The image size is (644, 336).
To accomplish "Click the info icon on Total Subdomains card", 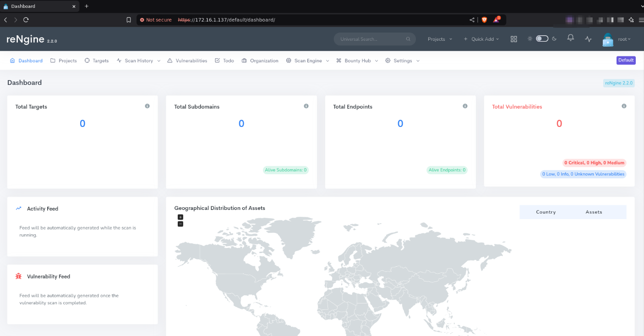I will [x=306, y=106].
